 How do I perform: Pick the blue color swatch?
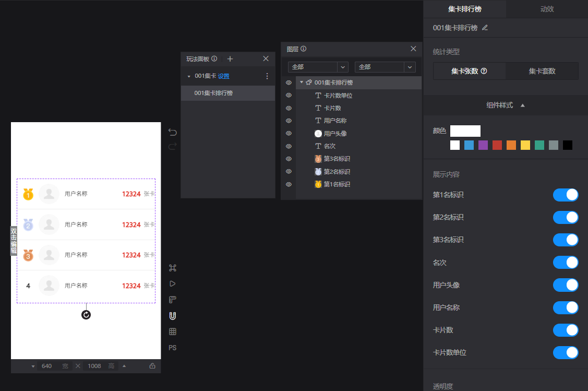pyautogui.click(x=469, y=145)
